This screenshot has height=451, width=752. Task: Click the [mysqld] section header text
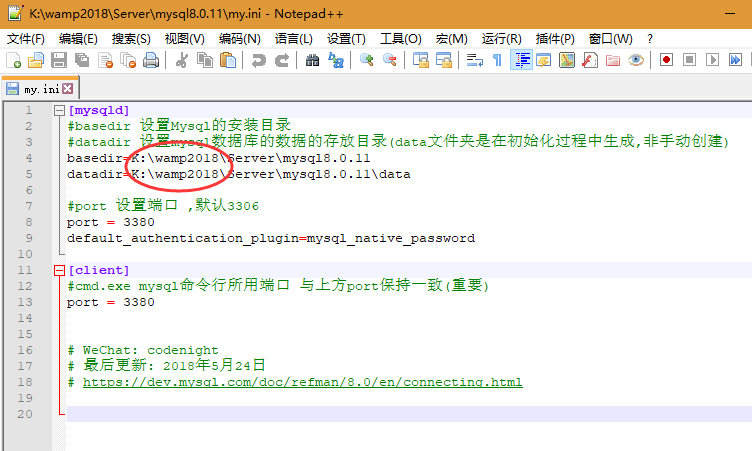click(98, 110)
